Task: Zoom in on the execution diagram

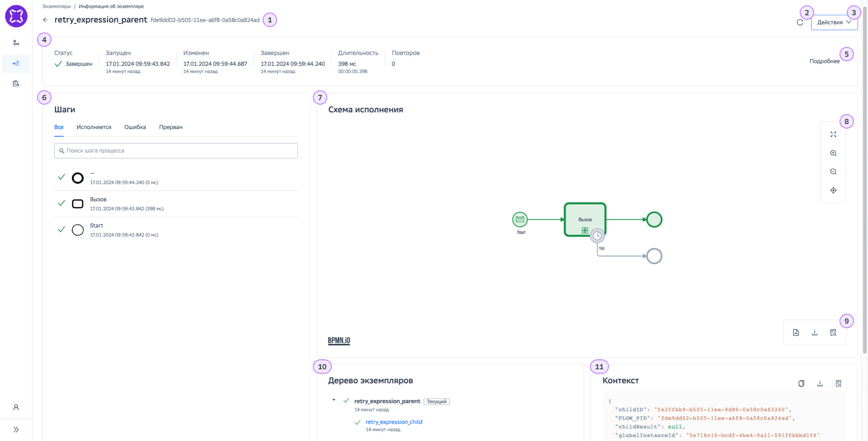Action: click(833, 153)
